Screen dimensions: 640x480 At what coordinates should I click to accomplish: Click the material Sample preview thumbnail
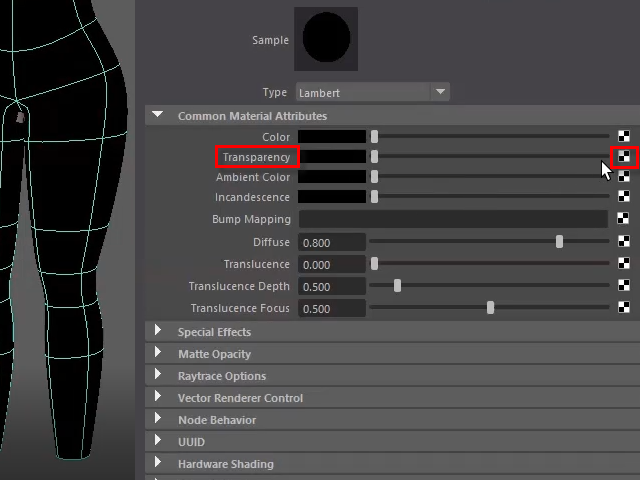326,40
